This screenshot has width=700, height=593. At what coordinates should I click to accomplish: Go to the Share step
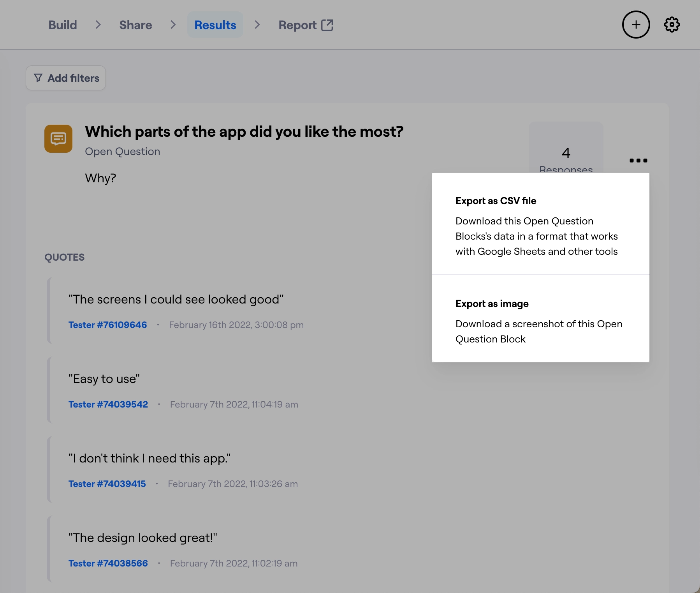(135, 25)
